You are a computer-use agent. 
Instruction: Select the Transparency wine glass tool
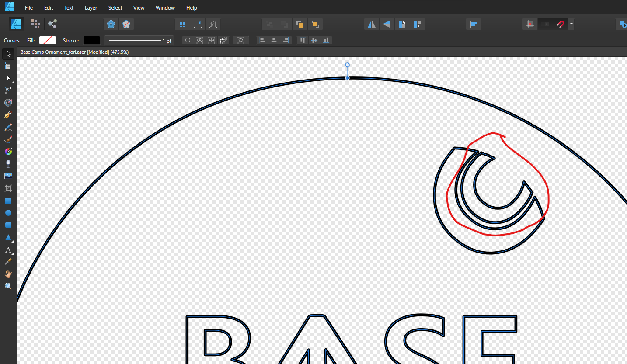(x=8, y=164)
